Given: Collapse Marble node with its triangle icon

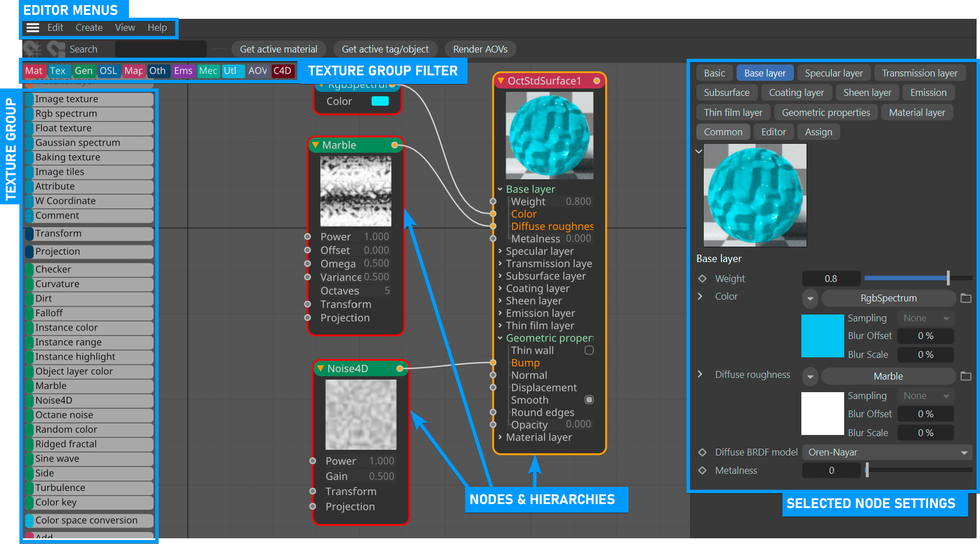Looking at the screenshot, I should (x=316, y=145).
